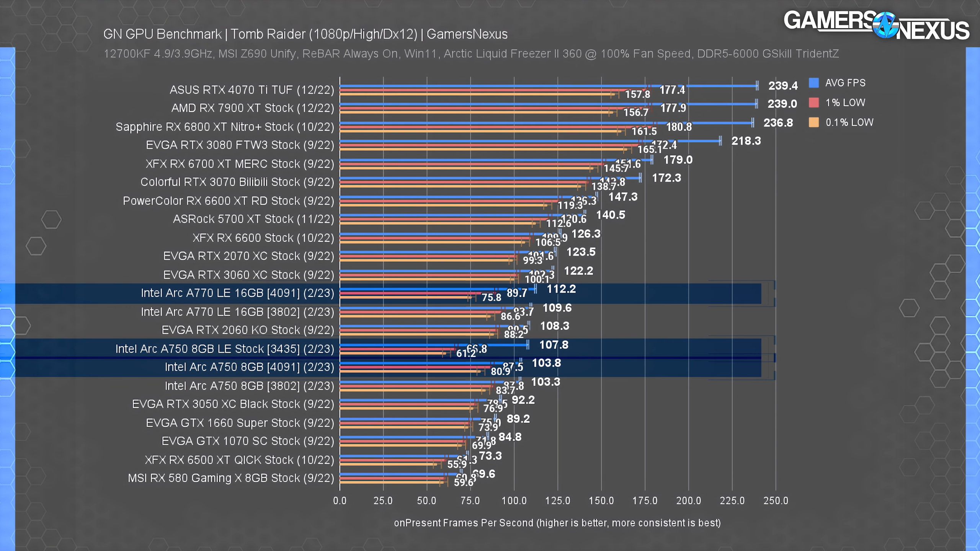
Task: Click the 100.0 x-axis tick label
Action: point(514,501)
